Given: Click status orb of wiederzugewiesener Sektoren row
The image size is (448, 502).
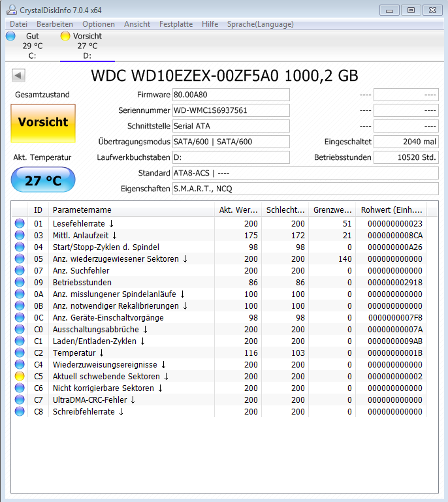Looking at the screenshot, I should point(20,259).
